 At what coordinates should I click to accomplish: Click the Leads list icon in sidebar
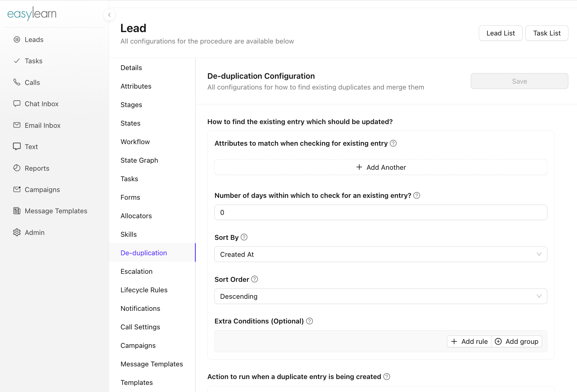[17, 40]
